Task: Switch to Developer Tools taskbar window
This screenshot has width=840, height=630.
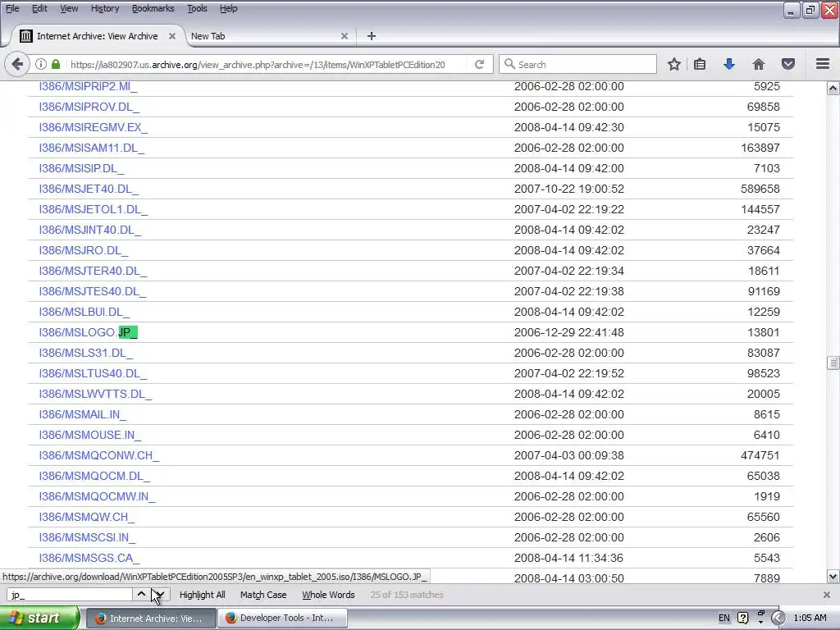Action: pos(282,618)
